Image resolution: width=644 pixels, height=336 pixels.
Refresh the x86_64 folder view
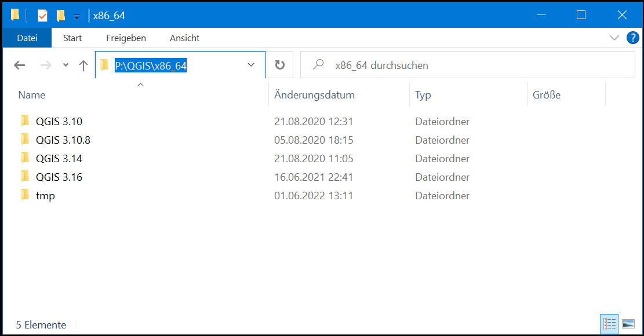point(280,65)
